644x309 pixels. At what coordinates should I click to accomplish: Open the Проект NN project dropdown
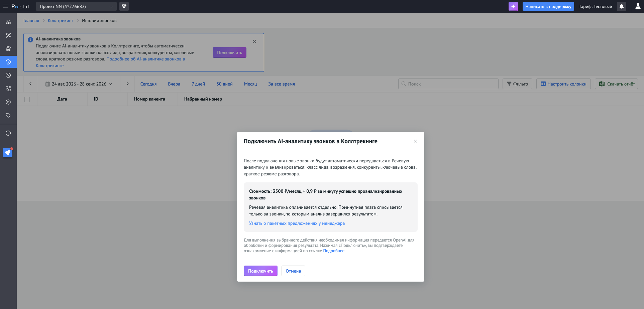(76, 6)
